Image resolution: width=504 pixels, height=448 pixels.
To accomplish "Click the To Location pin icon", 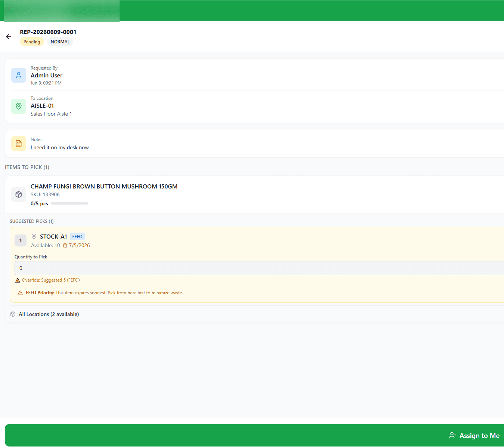I will [19, 106].
